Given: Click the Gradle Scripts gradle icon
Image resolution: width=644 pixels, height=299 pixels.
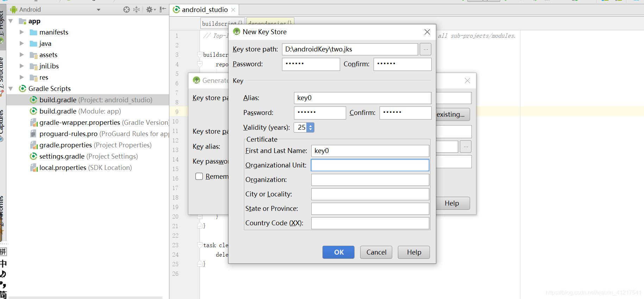Looking at the screenshot, I should click(x=23, y=89).
